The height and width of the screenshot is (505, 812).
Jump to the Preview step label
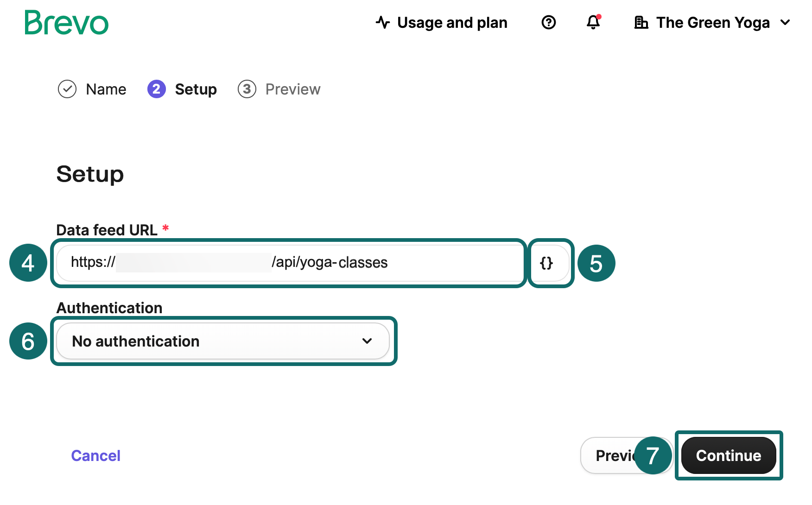pyautogui.click(x=292, y=89)
